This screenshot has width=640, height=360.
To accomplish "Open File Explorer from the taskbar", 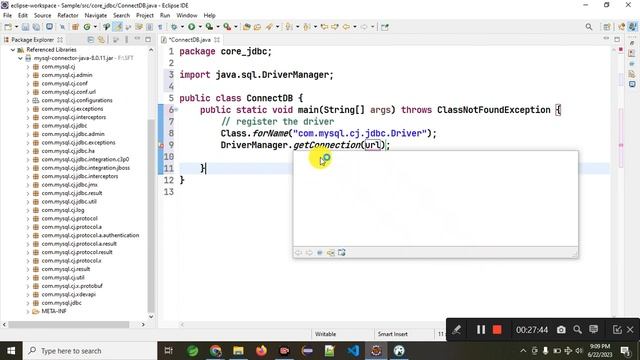I will pos(238,351).
